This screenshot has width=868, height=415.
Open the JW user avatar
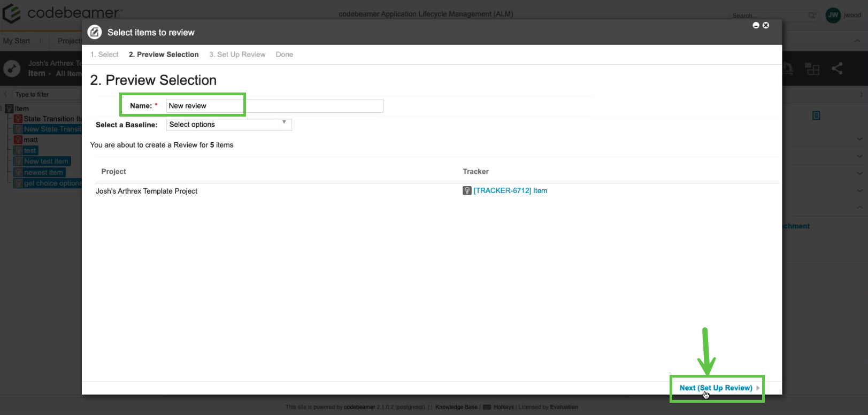(833, 15)
